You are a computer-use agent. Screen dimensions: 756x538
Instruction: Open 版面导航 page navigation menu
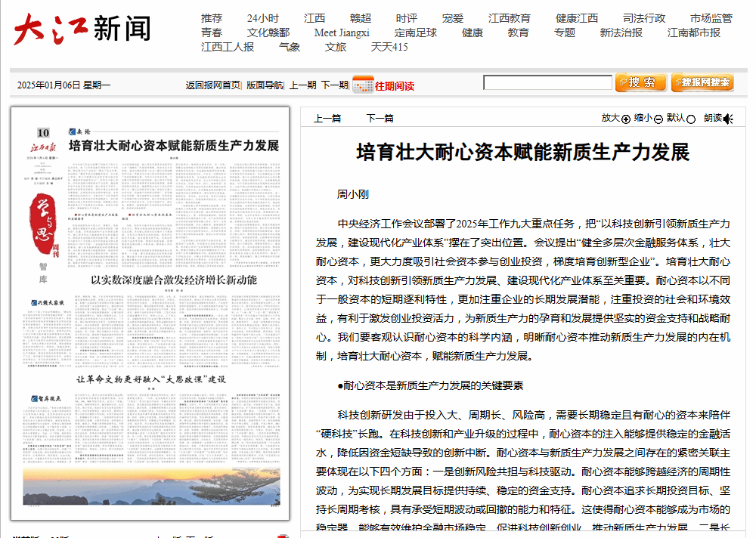pyautogui.click(x=265, y=85)
